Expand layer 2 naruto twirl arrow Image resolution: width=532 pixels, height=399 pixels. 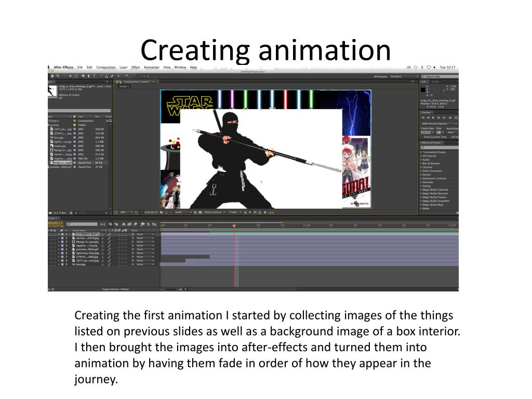tap(59, 238)
